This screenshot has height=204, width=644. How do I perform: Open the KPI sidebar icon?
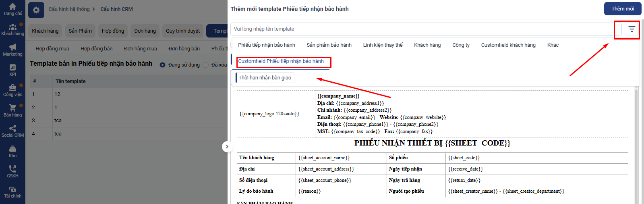(x=12, y=68)
